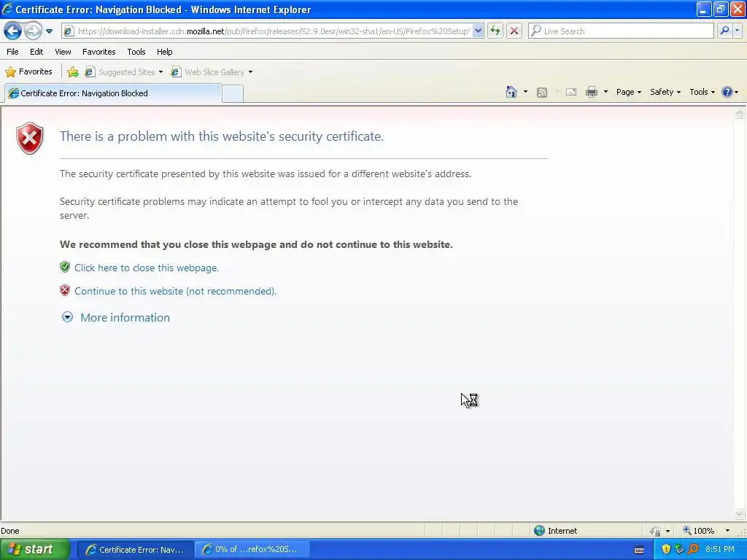Click the Refresh page icon
The width and height of the screenshot is (747, 560).
pyautogui.click(x=495, y=31)
